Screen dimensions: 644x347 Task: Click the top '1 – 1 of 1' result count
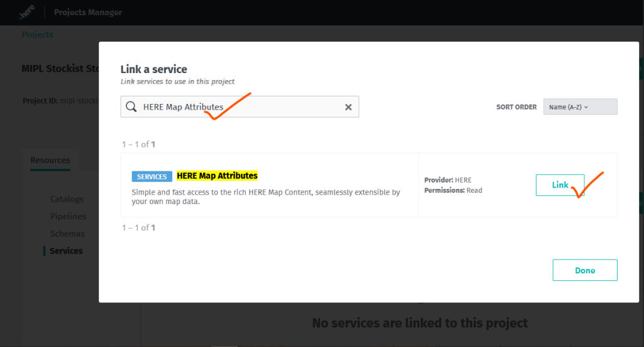pos(138,144)
